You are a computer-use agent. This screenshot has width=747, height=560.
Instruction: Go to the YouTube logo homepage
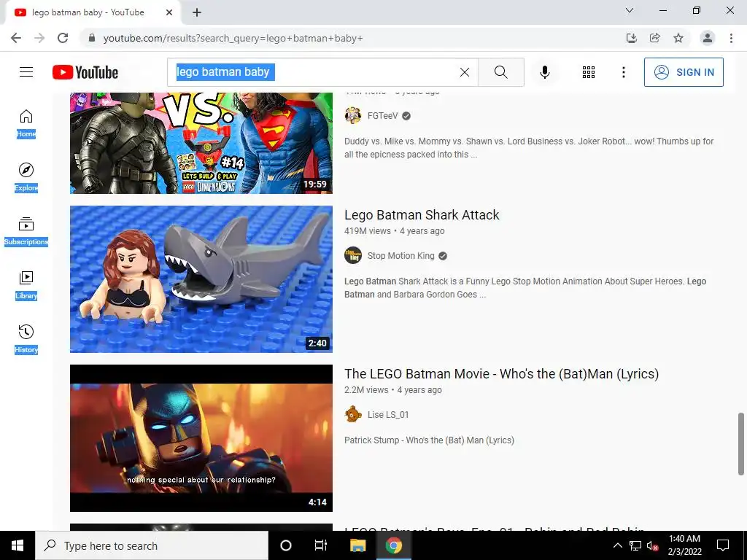85,72
